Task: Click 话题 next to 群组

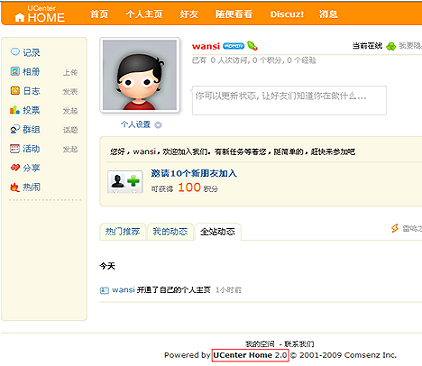Action: click(x=70, y=130)
